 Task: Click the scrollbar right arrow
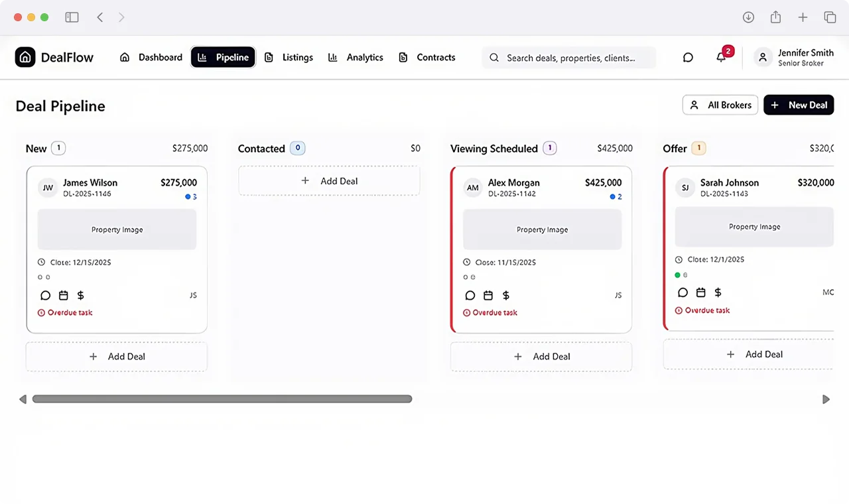pyautogui.click(x=826, y=399)
